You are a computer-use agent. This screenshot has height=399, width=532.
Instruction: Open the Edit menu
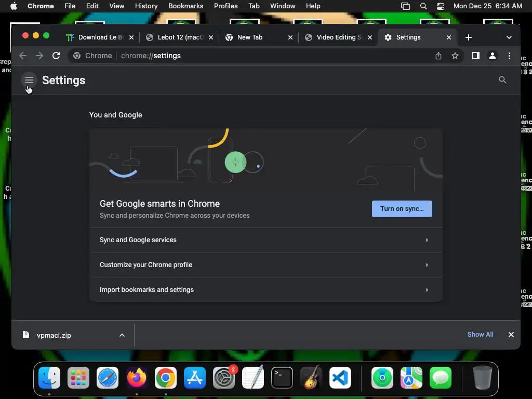92,6
